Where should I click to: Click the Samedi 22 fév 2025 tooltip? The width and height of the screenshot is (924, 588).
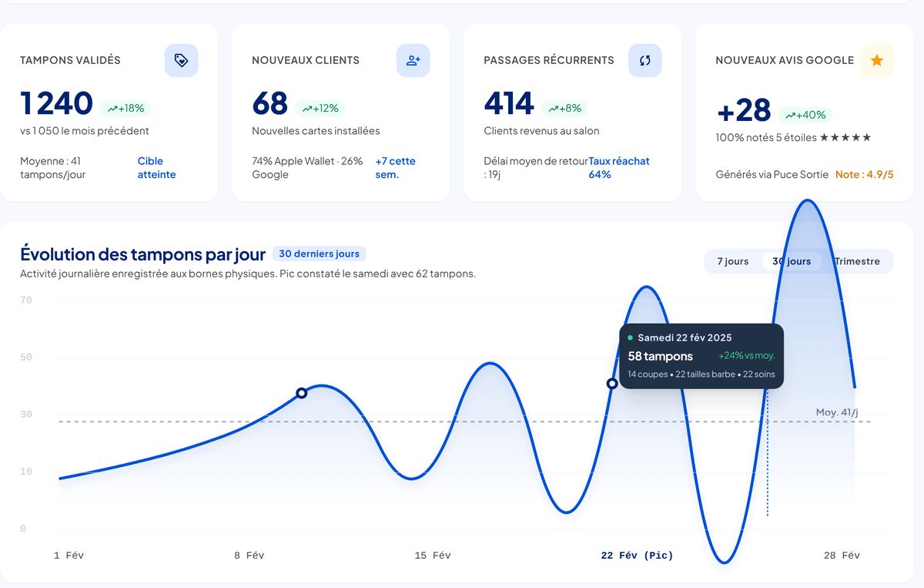[x=701, y=356]
